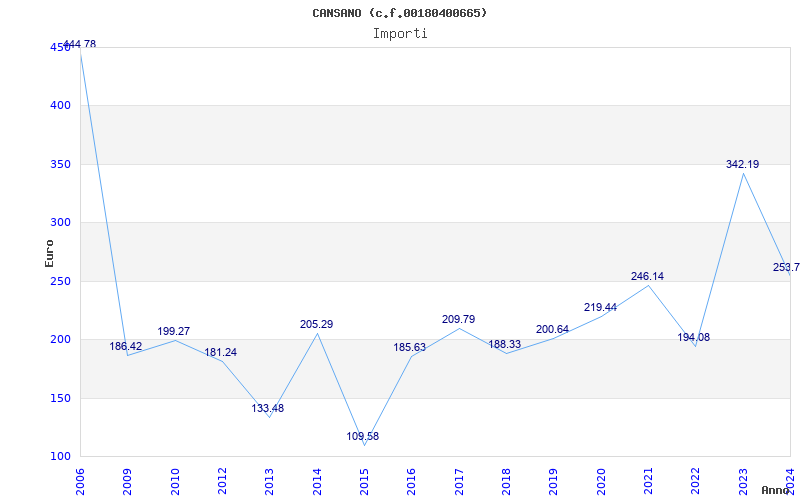
Task: Click the 109.58 data label
Action: coord(362,437)
